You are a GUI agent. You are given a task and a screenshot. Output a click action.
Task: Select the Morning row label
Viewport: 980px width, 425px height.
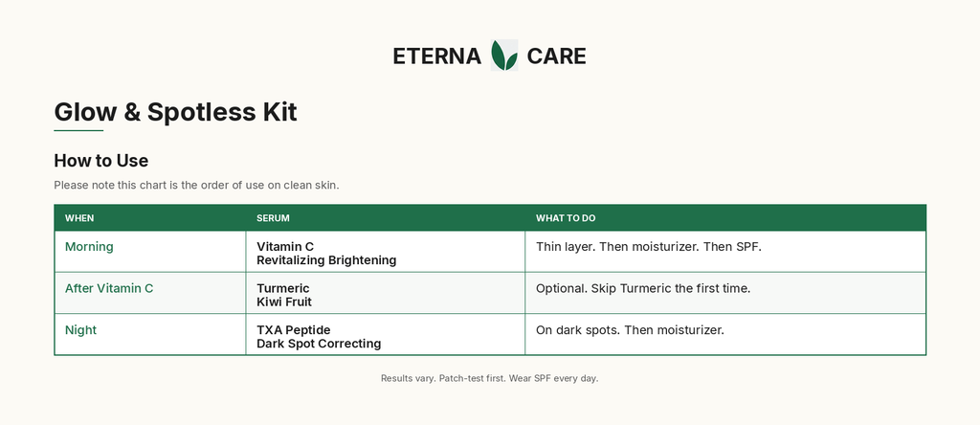pyautogui.click(x=89, y=246)
